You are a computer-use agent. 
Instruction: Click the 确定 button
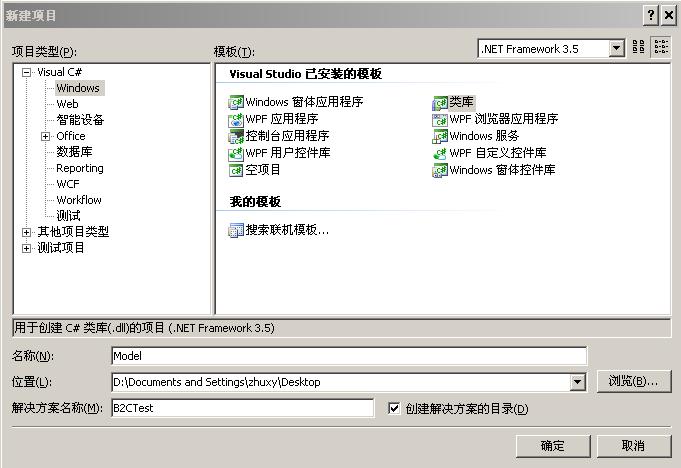point(552,446)
